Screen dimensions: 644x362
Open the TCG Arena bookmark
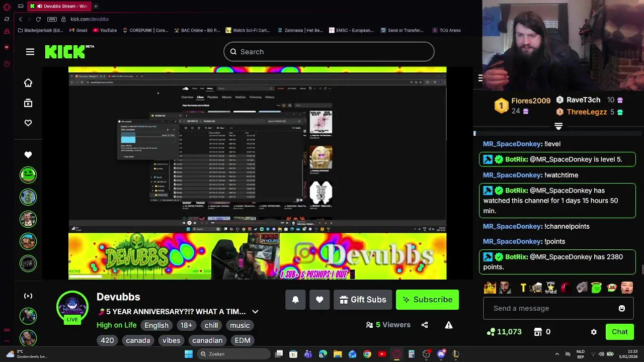coord(446,30)
